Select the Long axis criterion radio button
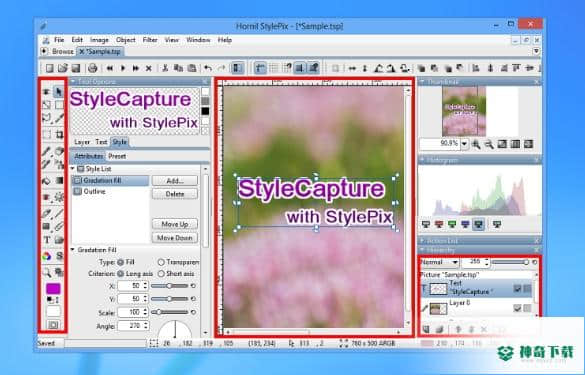The height and width of the screenshot is (375, 585). 121,274
